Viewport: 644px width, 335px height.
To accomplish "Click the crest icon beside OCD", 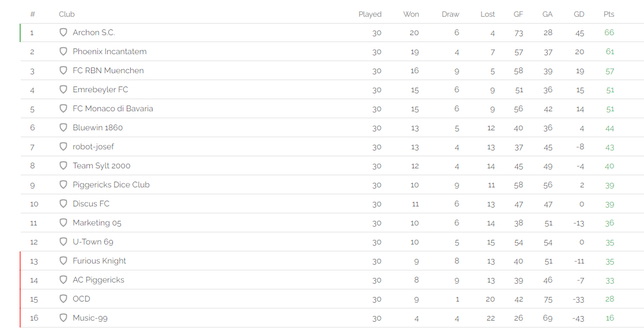I will tap(63, 299).
